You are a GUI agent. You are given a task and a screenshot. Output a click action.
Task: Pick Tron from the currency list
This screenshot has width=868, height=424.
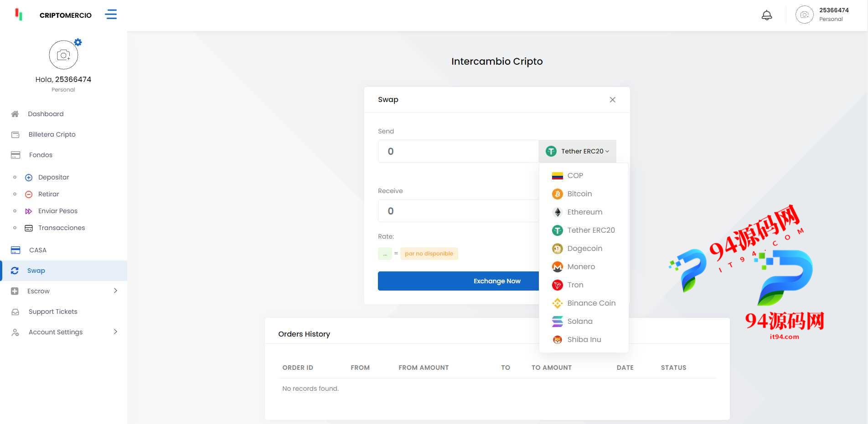click(584, 285)
